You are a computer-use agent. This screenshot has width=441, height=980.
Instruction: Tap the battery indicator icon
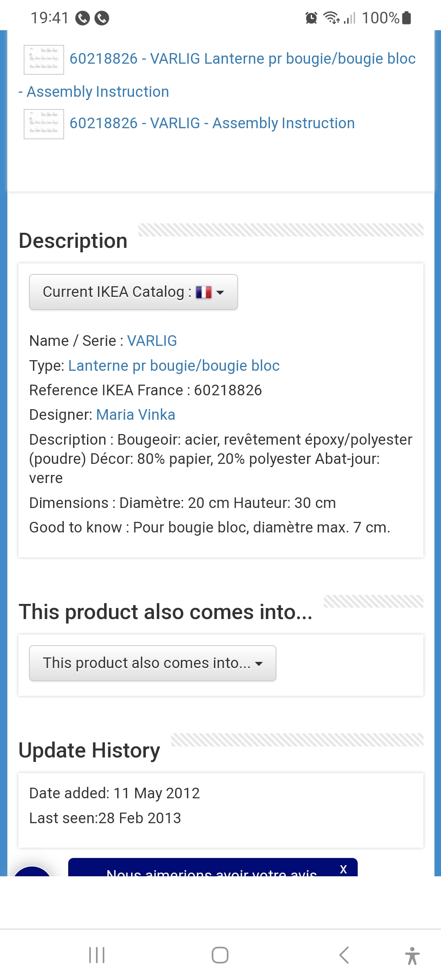(407, 18)
